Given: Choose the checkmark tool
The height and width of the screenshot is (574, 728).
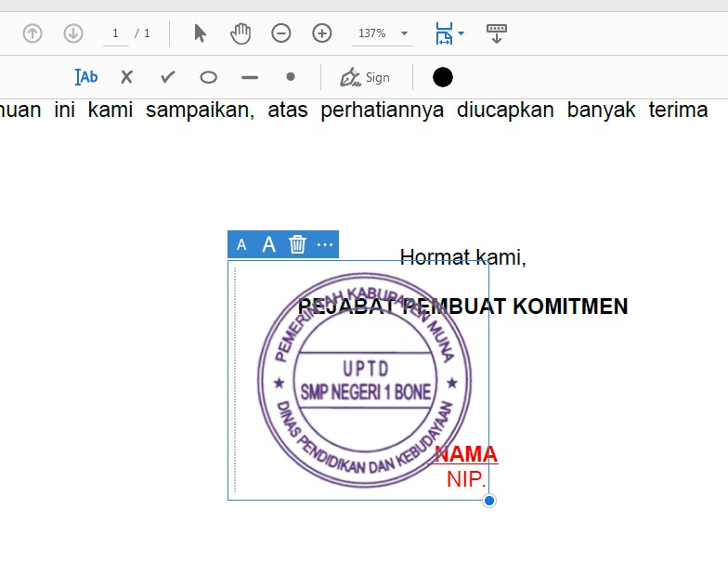Looking at the screenshot, I should pyautogui.click(x=167, y=77).
